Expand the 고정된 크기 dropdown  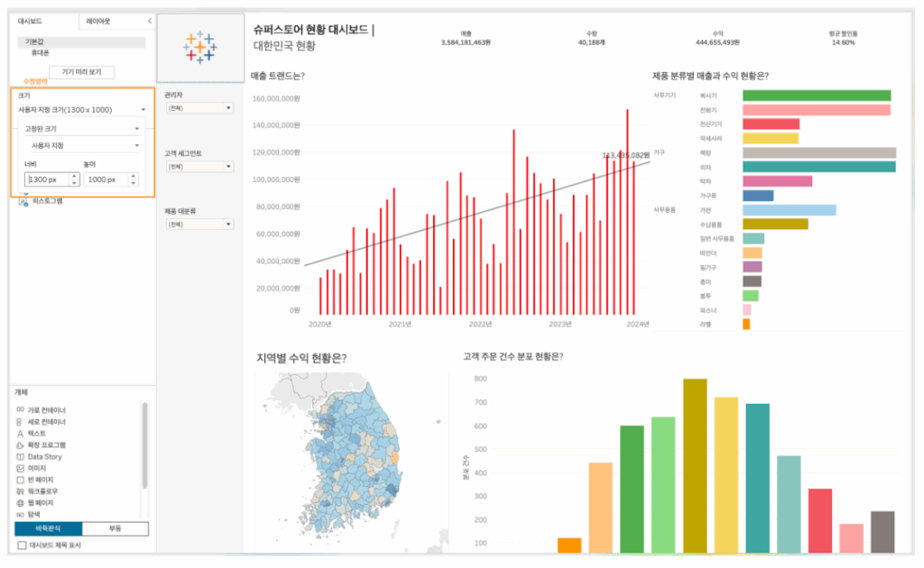(x=81, y=129)
